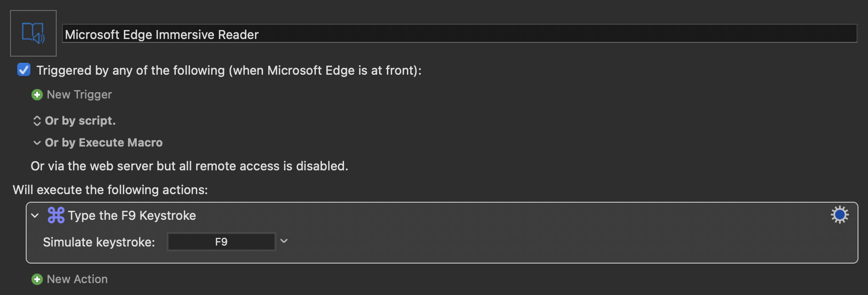
Task: Open the dropdown next to F9 keystroke field
Action: [284, 241]
